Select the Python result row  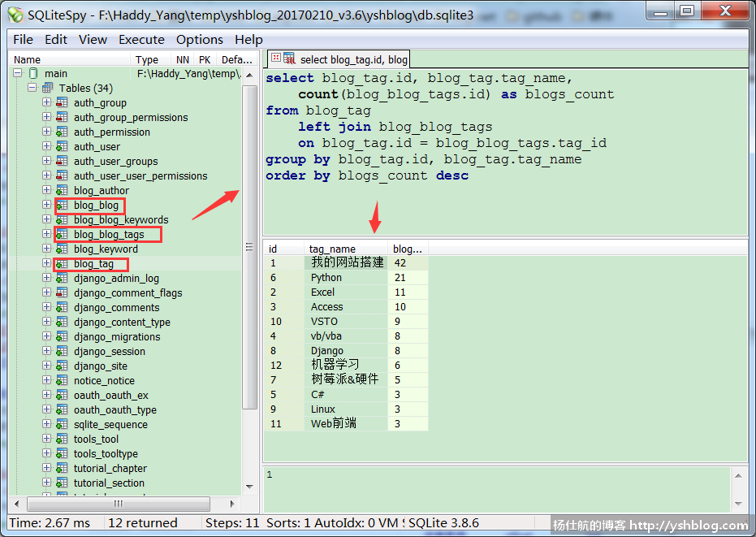click(346, 277)
